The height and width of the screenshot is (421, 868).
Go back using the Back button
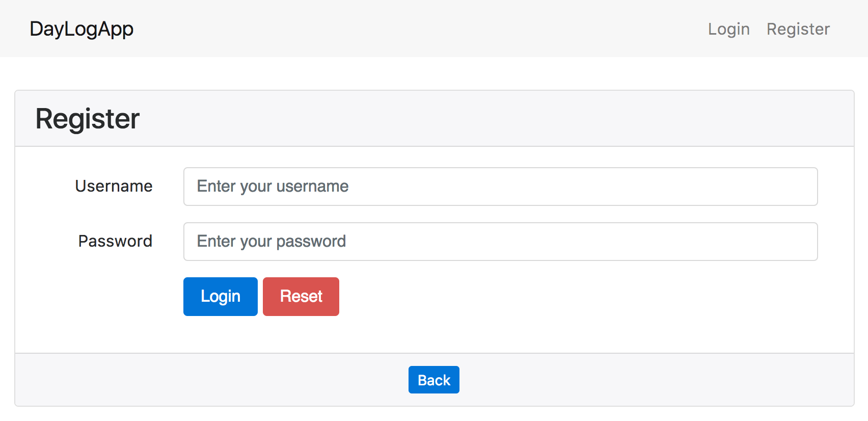(x=434, y=380)
